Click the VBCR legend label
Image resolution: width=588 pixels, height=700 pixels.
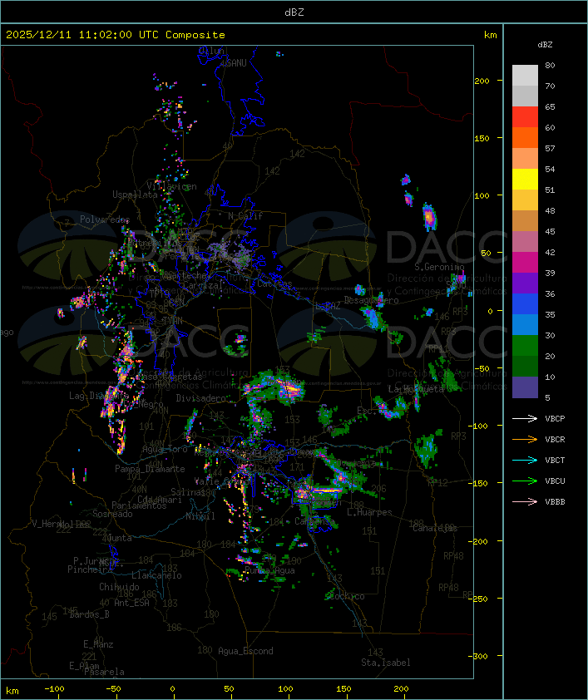pos(555,439)
